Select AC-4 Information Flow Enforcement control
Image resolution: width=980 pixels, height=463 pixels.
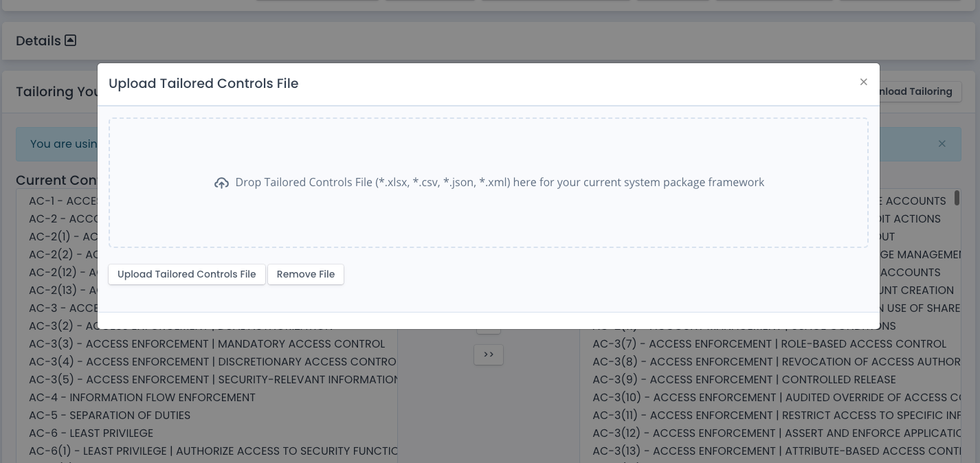point(142,398)
